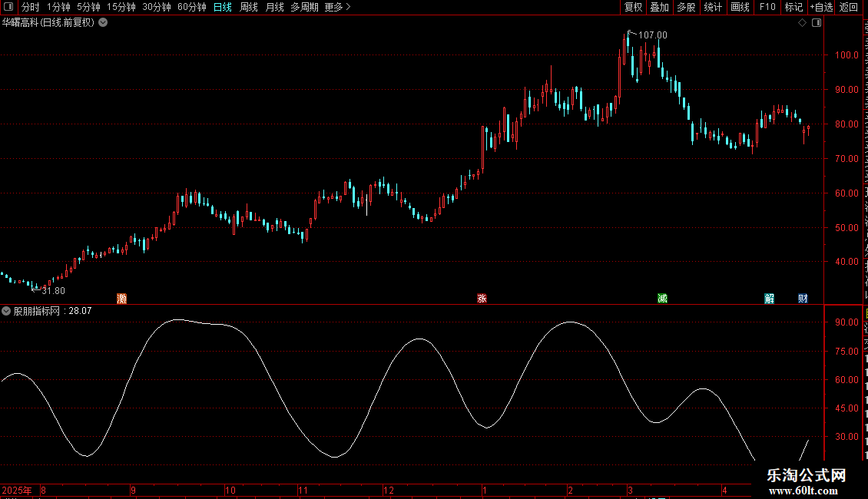Viewport: 868px width, 499px height.
Task: Click the 多股 multi-stock button
Action: [x=686, y=7]
